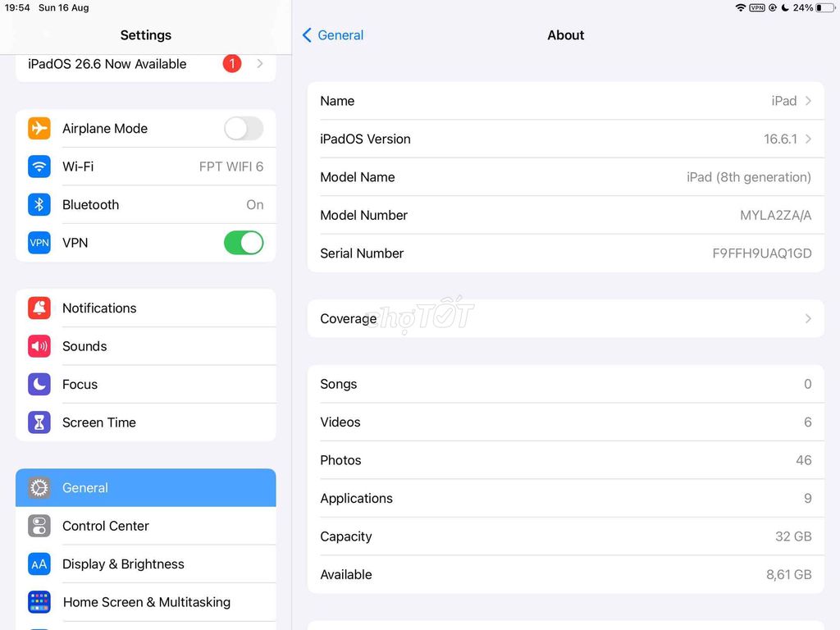Image resolution: width=840 pixels, height=630 pixels.
Task: Turn off the VPN switch
Action: 244,243
